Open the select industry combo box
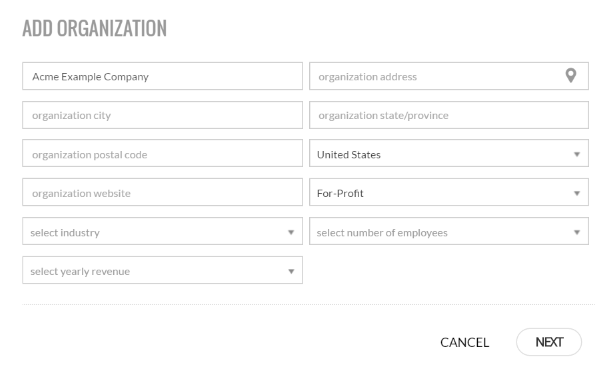Screen dimensions: 615x370 162,231
